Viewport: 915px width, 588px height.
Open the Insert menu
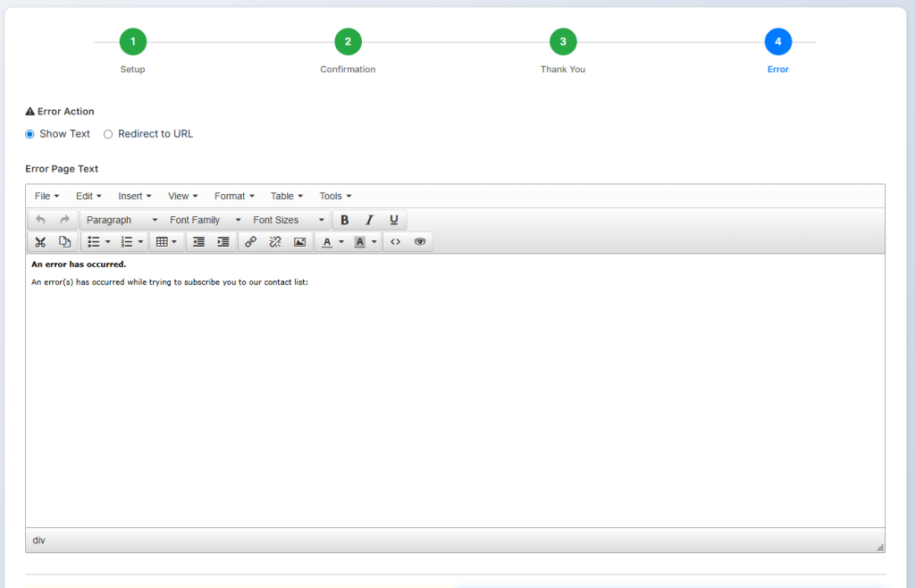coord(134,196)
